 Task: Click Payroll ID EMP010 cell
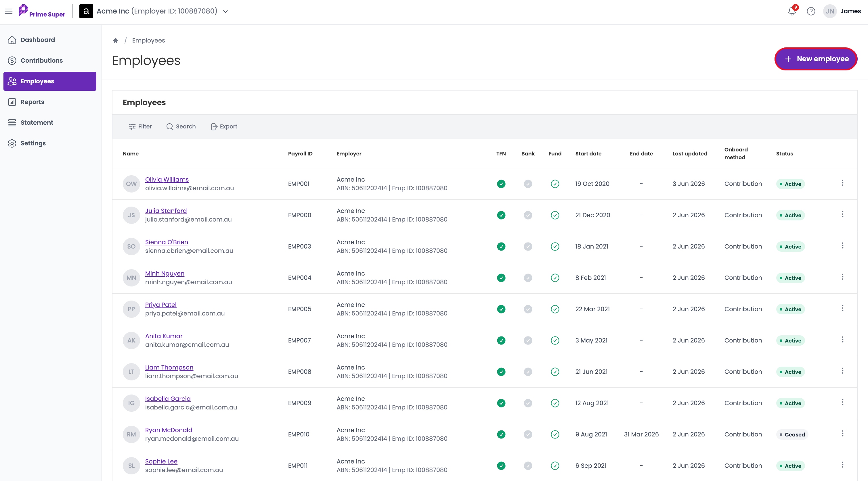pos(299,434)
